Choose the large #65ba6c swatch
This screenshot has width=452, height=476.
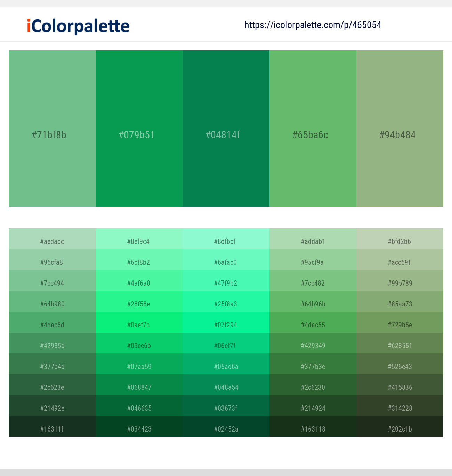(313, 129)
